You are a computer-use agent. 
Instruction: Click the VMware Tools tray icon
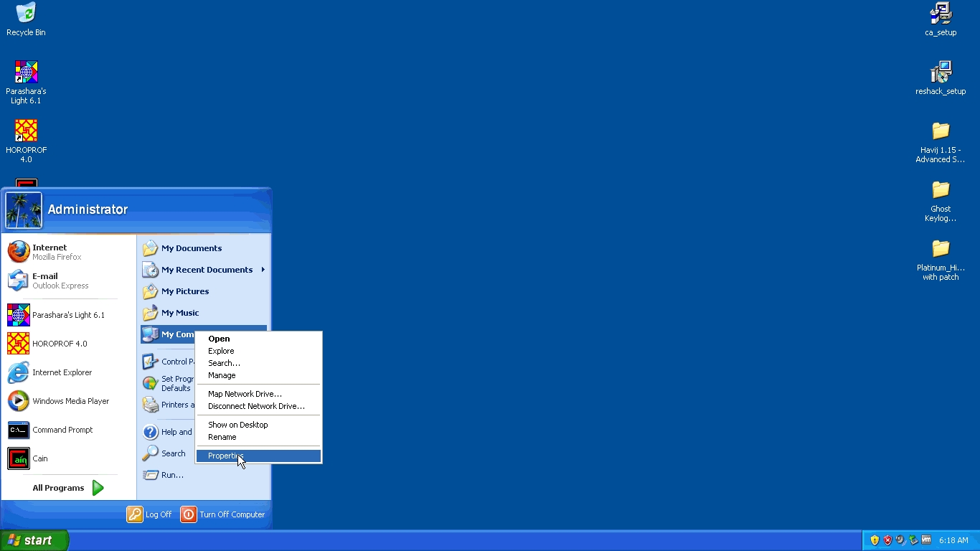pyautogui.click(x=925, y=540)
